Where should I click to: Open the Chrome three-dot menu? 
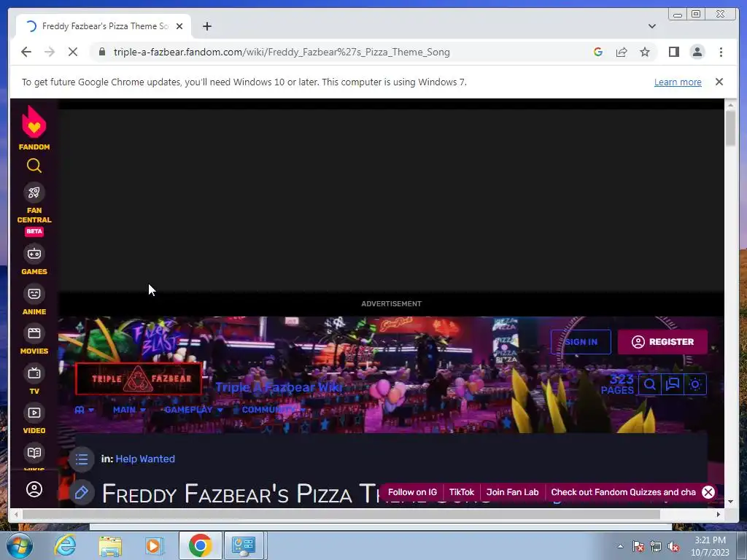click(721, 52)
